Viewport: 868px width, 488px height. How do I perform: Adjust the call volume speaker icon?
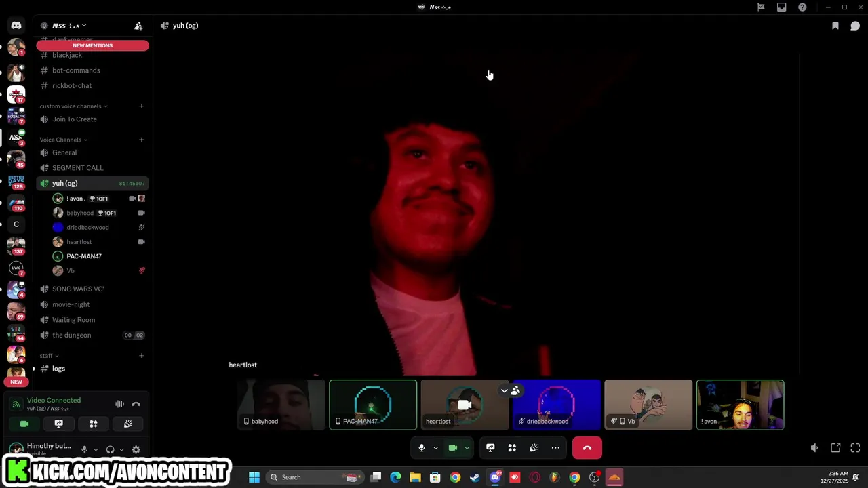click(814, 448)
